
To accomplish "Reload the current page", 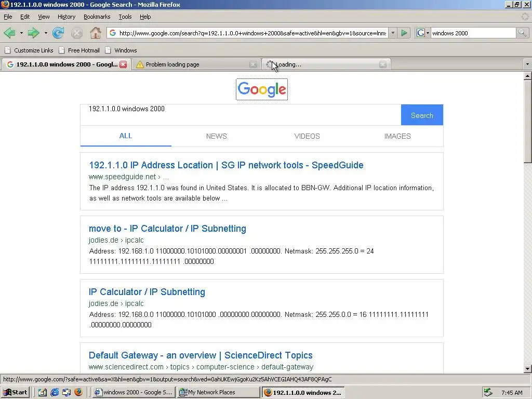I will click(58, 33).
